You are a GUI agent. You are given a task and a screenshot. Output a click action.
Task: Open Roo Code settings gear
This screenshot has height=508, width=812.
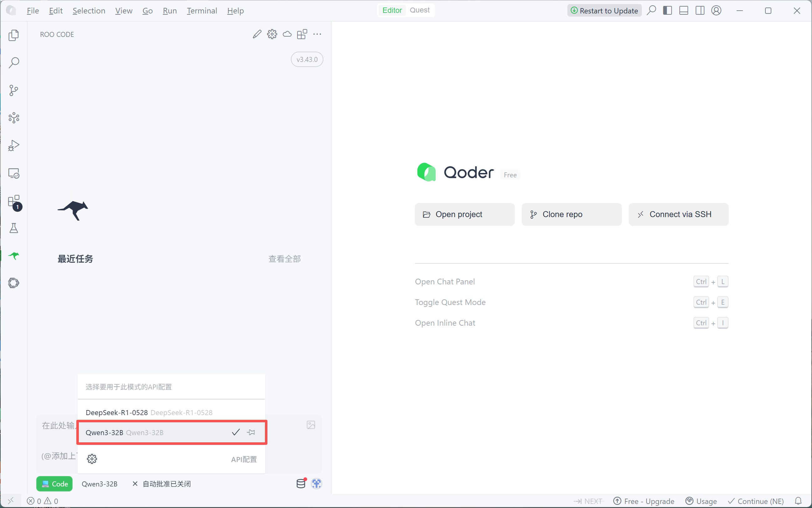click(272, 34)
